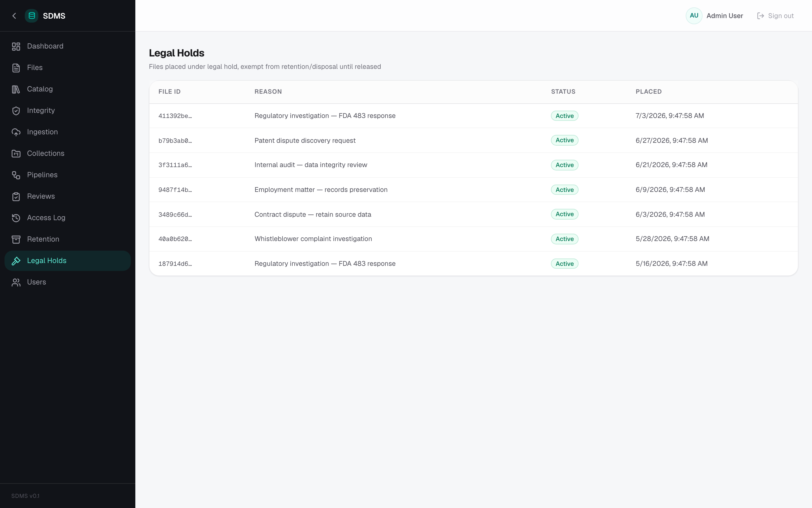The width and height of the screenshot is (812, 508).
Task: Navigate to Retention
Action: 67,240
